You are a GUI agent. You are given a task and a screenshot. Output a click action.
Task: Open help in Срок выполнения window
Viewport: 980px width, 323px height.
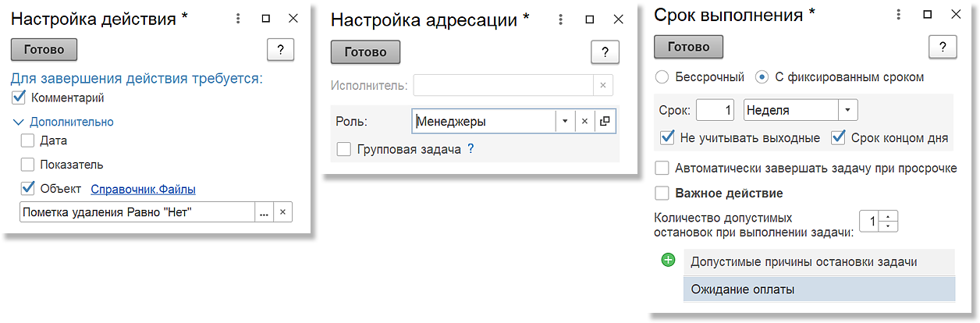(x=943, y=47)
